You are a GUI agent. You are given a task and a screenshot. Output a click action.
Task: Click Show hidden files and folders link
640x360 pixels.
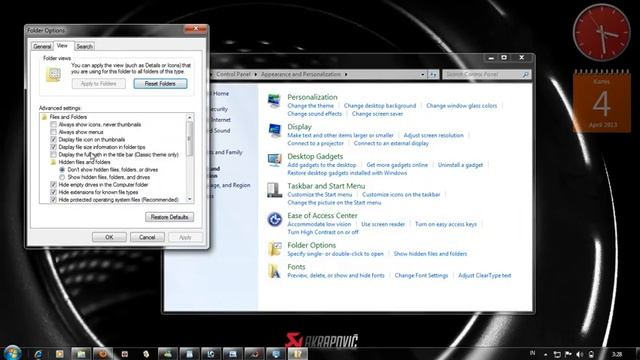pos(430,254)
